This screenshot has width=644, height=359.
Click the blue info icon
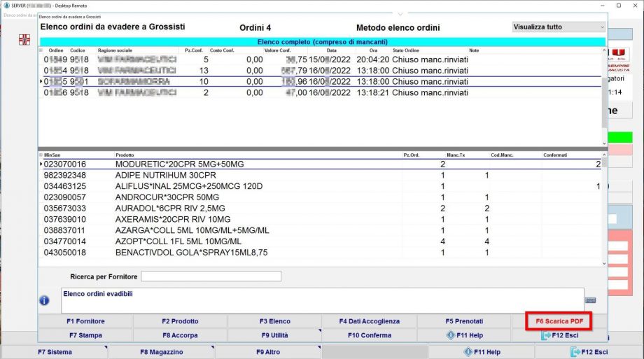[x=45, y=300]
